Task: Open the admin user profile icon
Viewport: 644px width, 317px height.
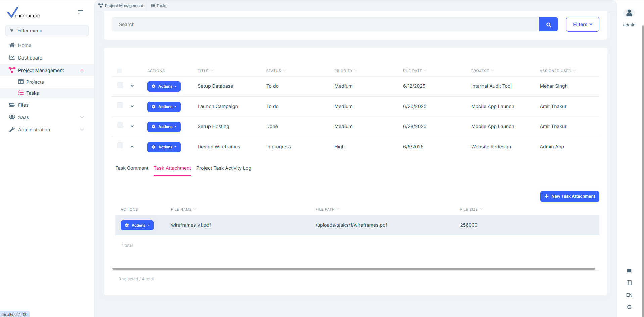Action: [629, 13]
